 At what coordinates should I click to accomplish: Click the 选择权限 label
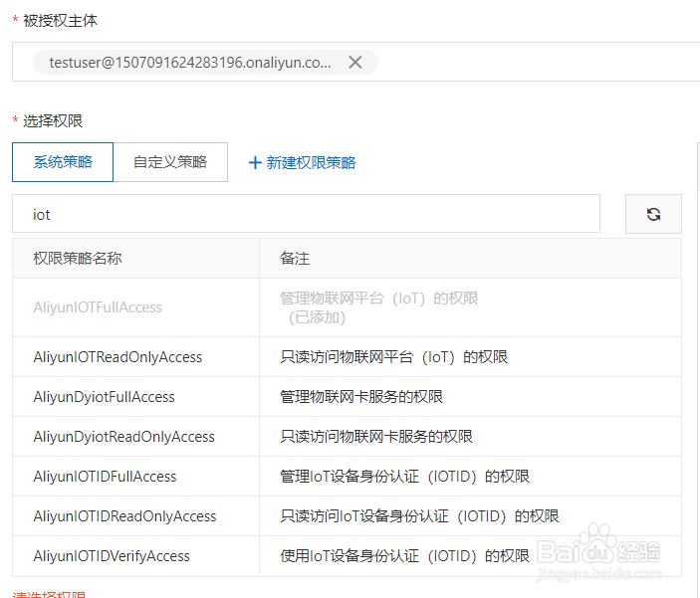53,121
